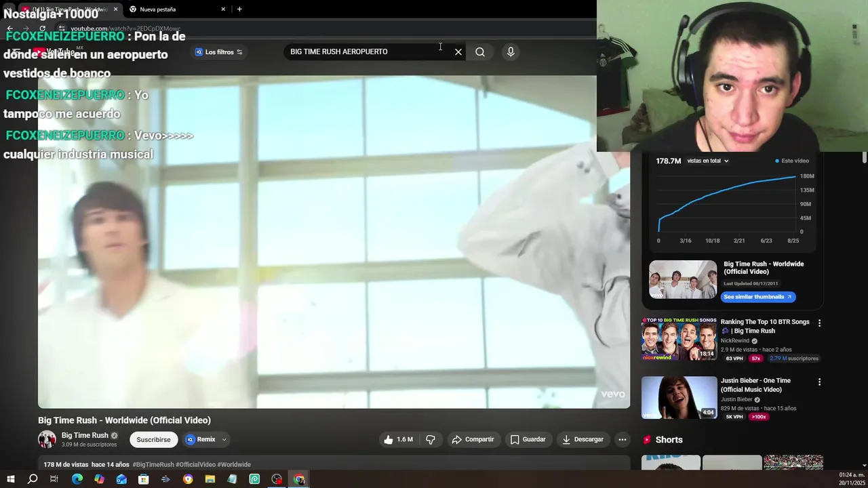Click the main video player
This screenshot has width=868, height=488.
(x=334, y=241)
